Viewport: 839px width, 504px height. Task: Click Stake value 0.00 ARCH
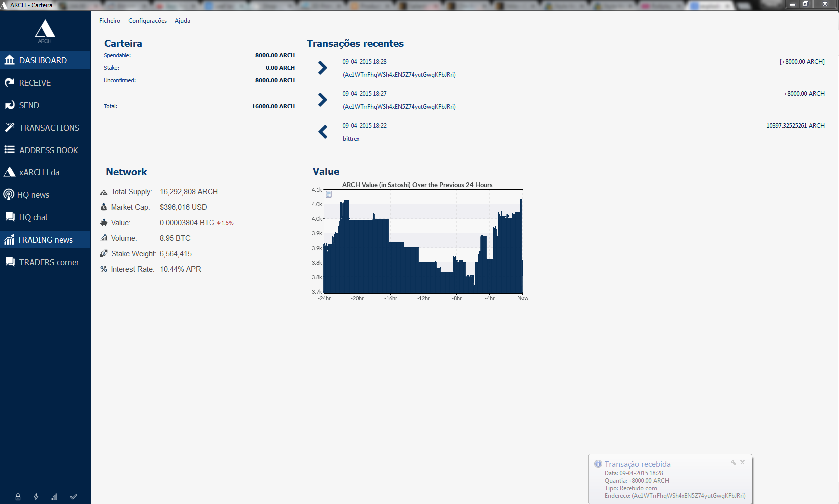tap(280, 68)
